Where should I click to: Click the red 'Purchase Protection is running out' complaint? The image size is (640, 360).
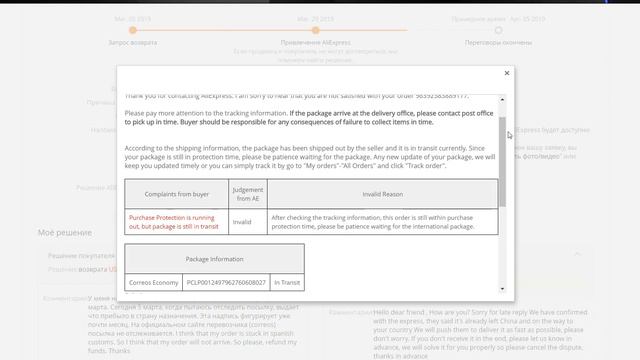click(x=174, y=222)
